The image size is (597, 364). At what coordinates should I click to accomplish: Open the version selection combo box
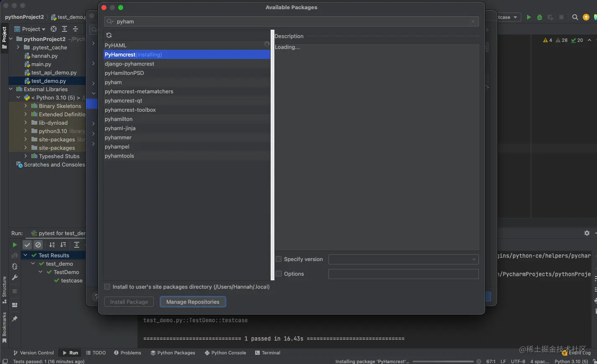coord(403,259)
